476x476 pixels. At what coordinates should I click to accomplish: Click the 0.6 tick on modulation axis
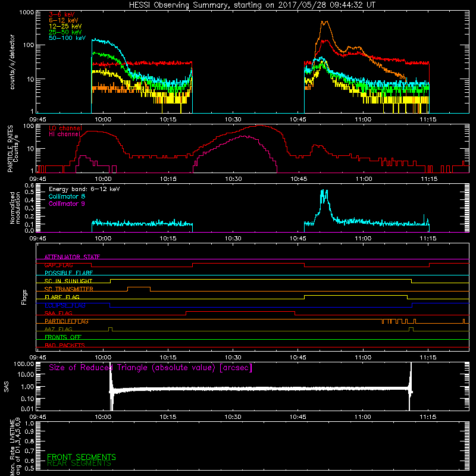[29, 185]
